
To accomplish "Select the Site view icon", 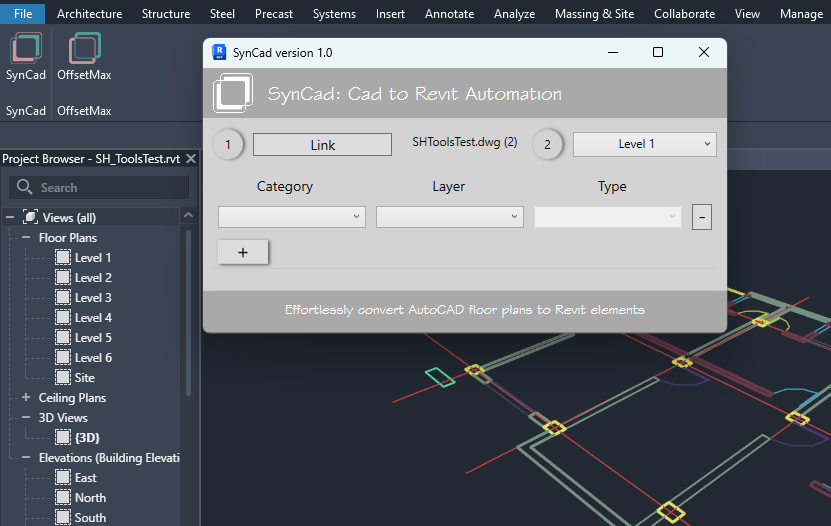I will click(x=63, y=377).
